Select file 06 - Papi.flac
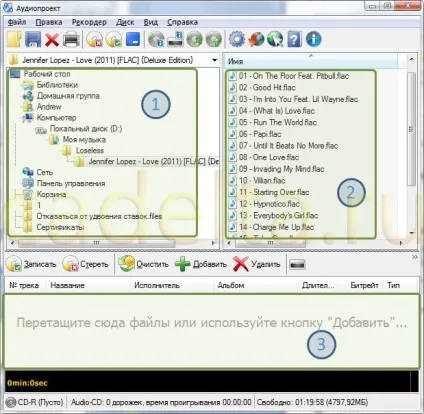The width and height of the screenshot is (424, 414). coord(260,134)
